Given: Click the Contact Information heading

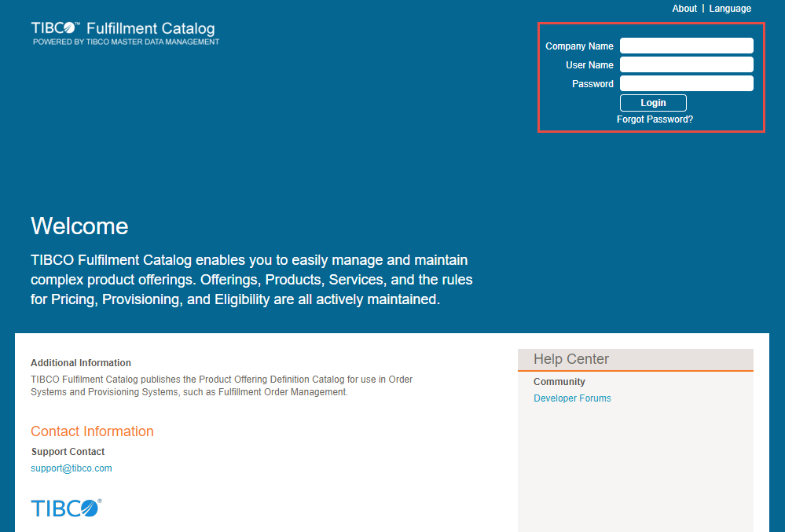Looking at the screenshot, I should (92, 431).
